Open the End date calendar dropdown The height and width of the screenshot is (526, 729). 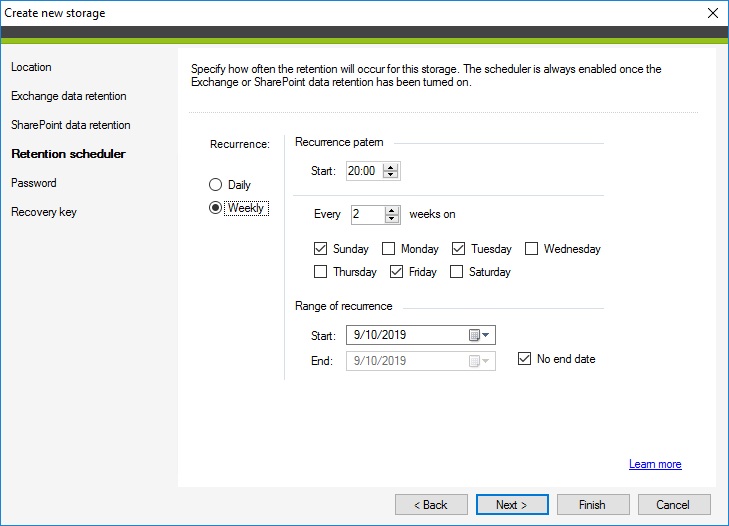(x=485, y=361)
